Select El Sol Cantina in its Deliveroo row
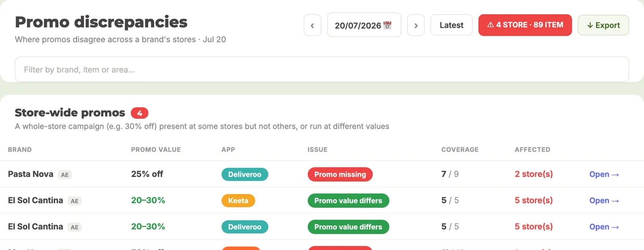Screen dimensions: 644x250 [35, 226]
